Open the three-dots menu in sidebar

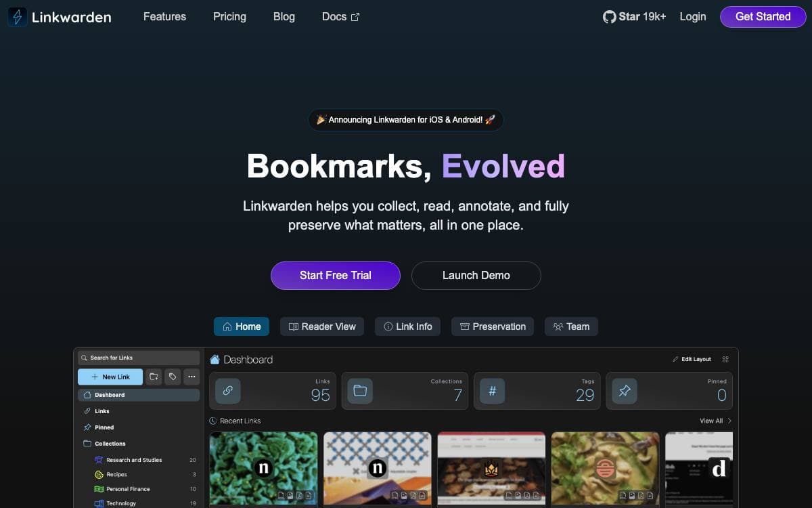pos(191,377)
